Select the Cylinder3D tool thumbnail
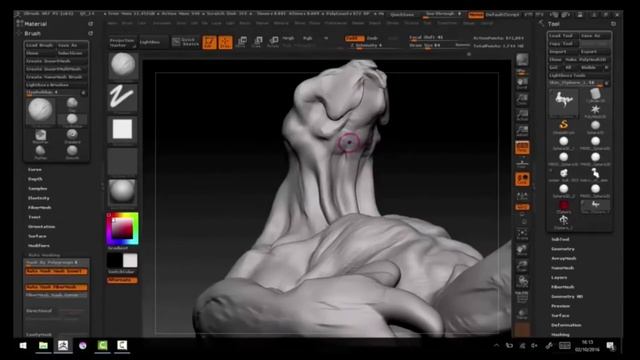The image size is (640, 360). tap(595, 96)
